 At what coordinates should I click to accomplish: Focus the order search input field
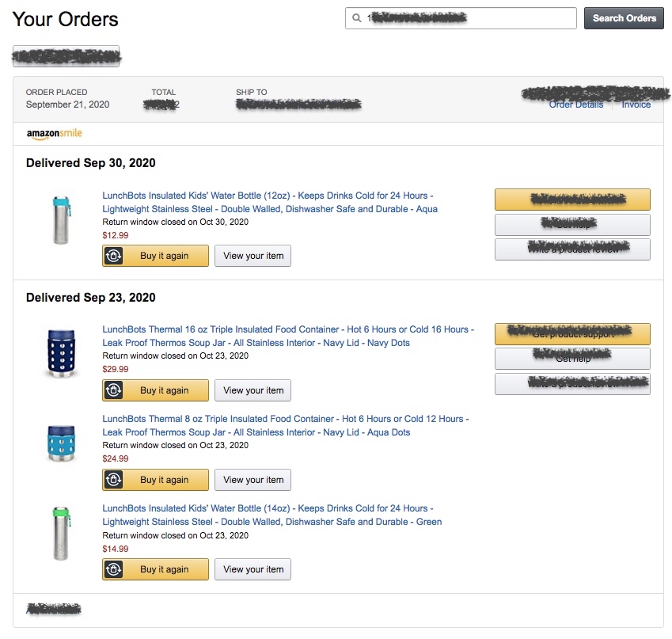click(467, 18)
